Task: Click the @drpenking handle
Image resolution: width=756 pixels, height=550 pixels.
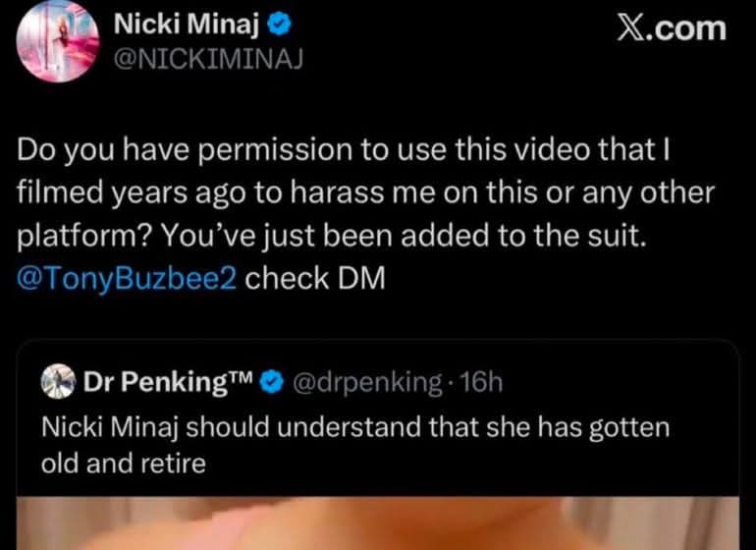Action: [368, 382]
